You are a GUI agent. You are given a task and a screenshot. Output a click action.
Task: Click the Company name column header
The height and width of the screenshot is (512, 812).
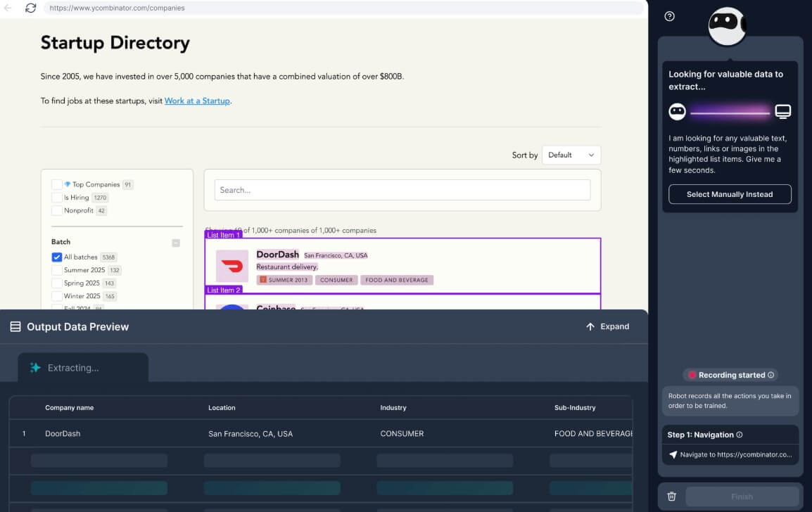70,408
